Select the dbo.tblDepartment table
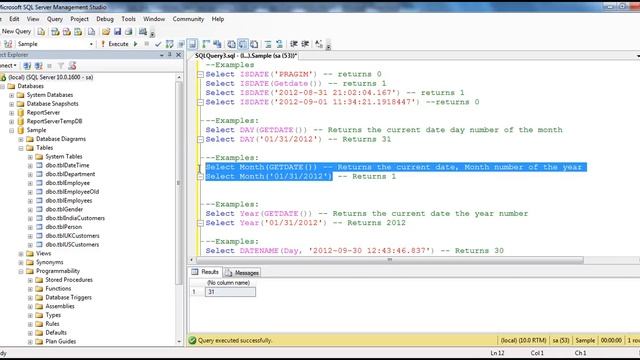The image size is (640, 360). click(x=70, y=174)
